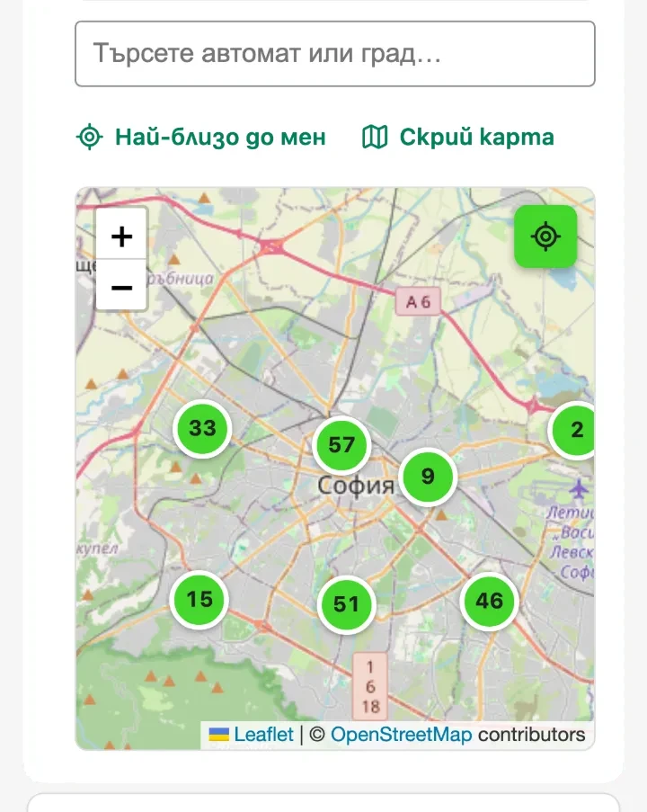
Task: Zoom in the map with plus button
Action: pos(121,236)
